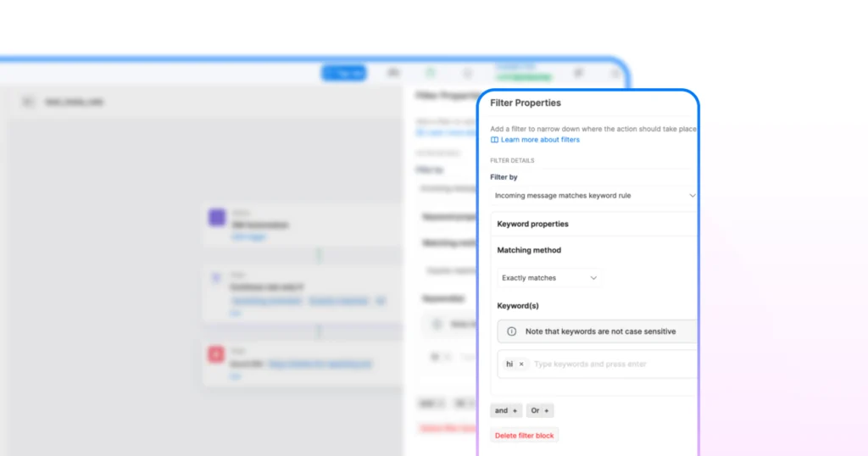
Task: Click the Matching method label
Action: coord(529,250)
